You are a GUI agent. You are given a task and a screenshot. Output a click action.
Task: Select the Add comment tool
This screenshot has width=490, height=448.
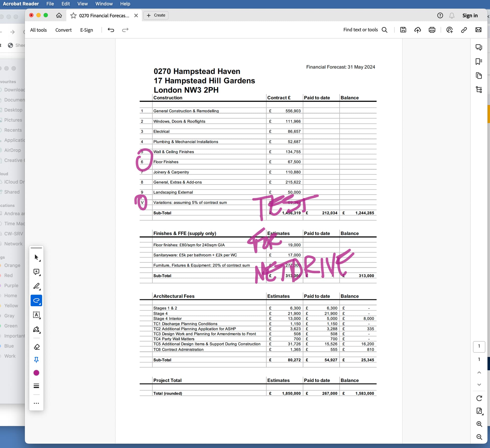(x=36, y=272)
